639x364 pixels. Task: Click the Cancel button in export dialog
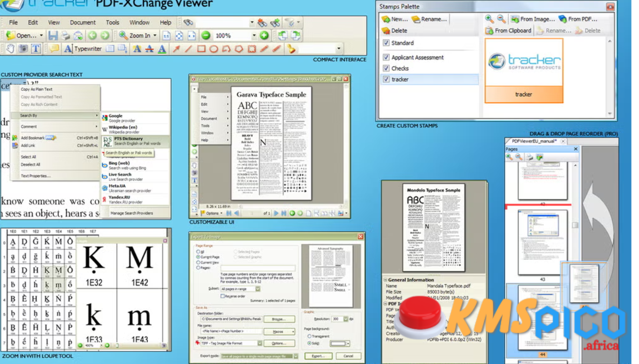(x=348, y=356)
